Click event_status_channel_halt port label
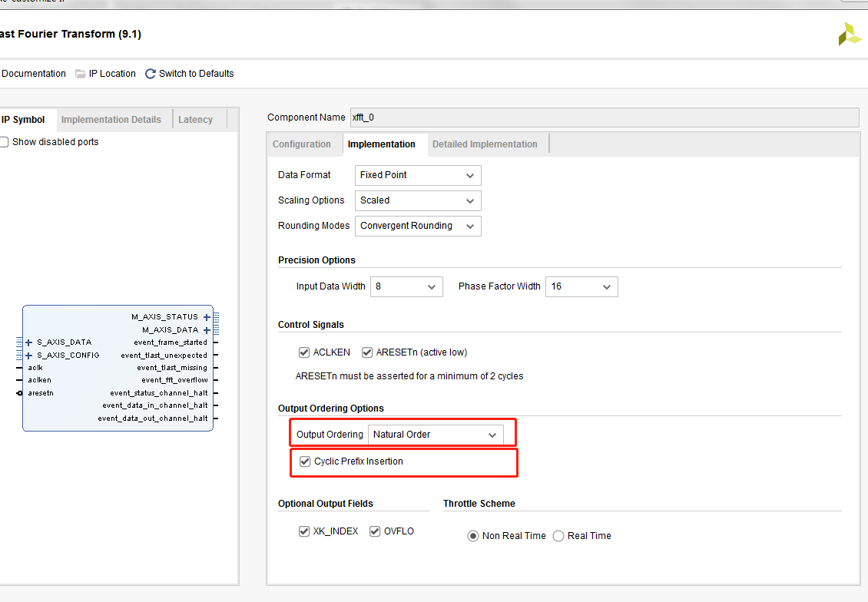The width and height of the screenshot is (868, 602). (159, 393)
